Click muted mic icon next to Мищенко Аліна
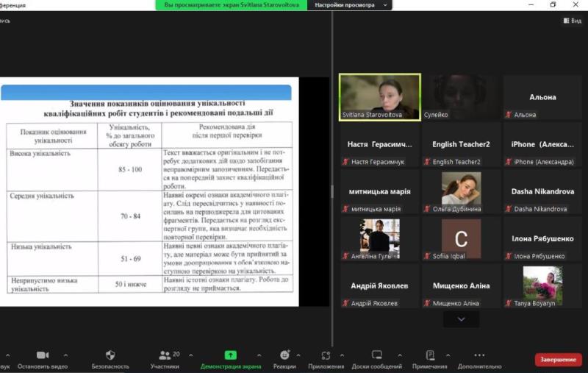 [427, 303]
